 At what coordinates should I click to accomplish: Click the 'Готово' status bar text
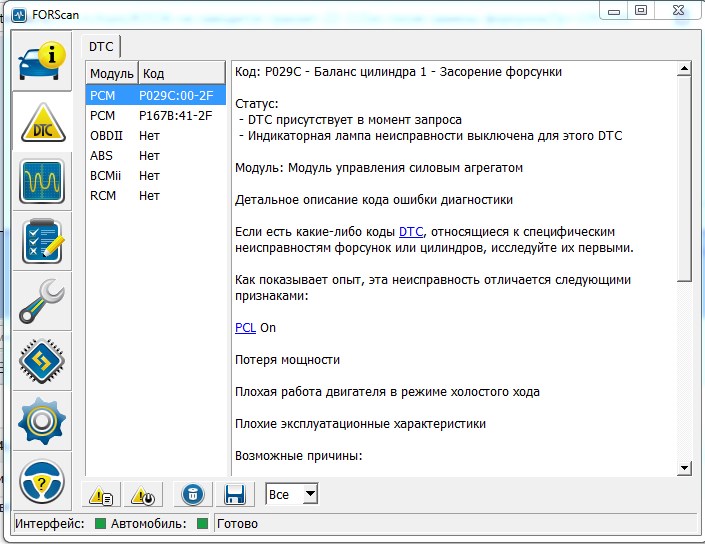[237, 524]
